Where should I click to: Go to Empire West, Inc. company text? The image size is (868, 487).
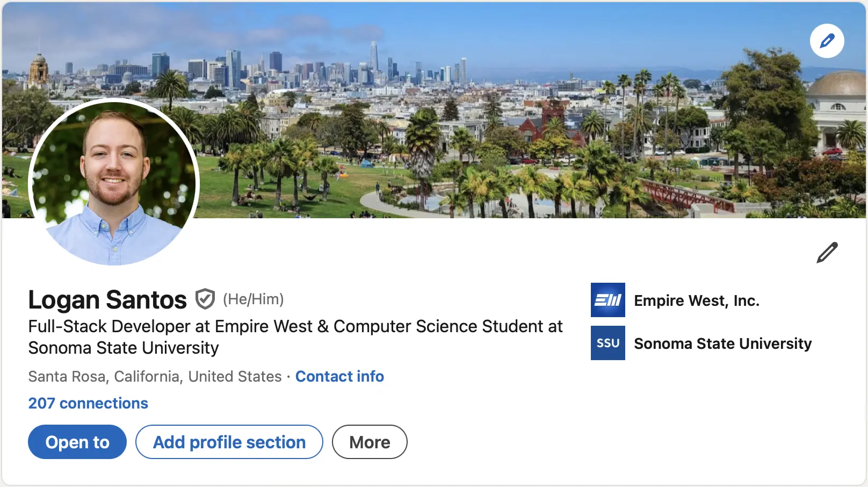[x=697, y=300]
